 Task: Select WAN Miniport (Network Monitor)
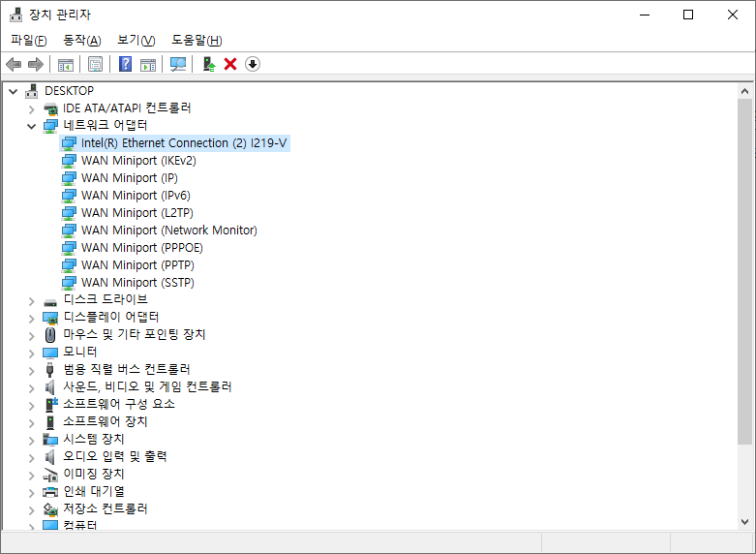[x=168, y=231]
